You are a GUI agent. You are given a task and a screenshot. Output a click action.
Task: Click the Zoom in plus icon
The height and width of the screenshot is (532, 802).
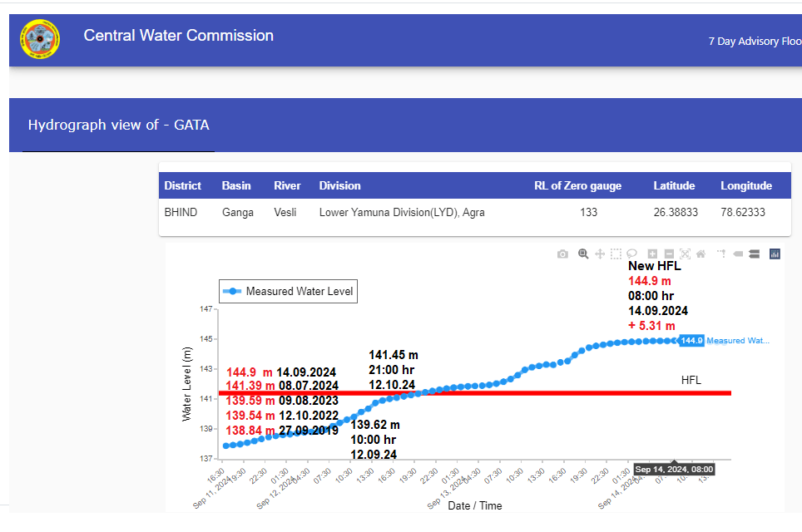(x=652, y=254)
